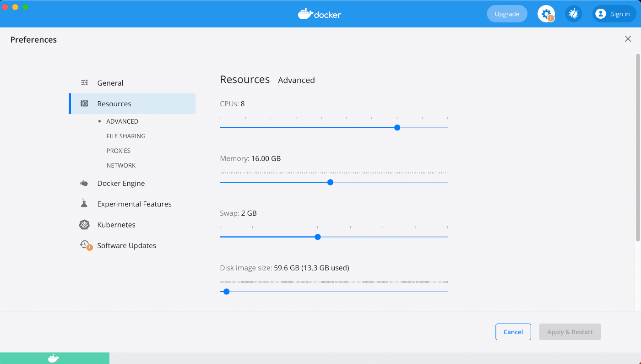Click the Disk image size slider handle

pos(226,291)
